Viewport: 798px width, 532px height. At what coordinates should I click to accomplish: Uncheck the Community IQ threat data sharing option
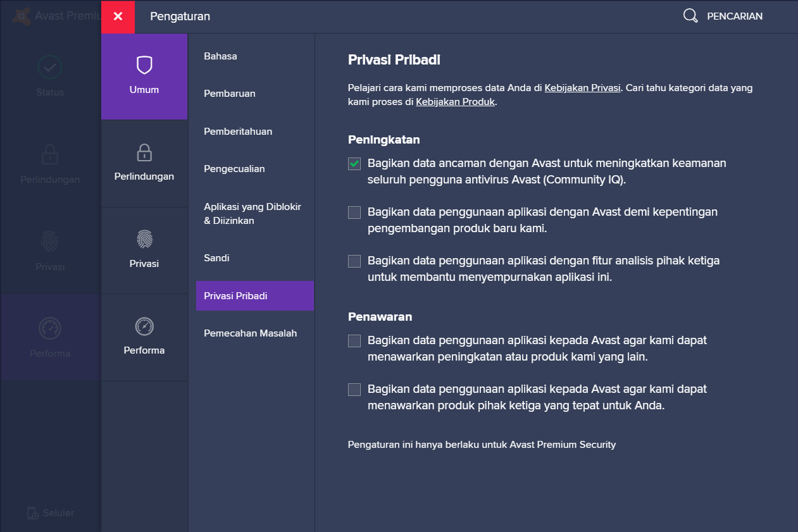354,163
